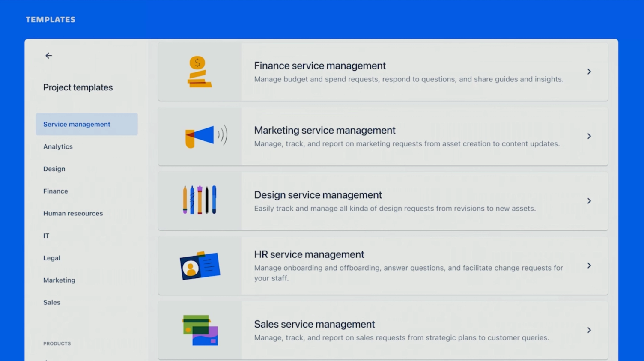The height and width of the screenshot is (361, 644).
Task: Open HR service management via its chevron
Action: click(x=589, y=266)
